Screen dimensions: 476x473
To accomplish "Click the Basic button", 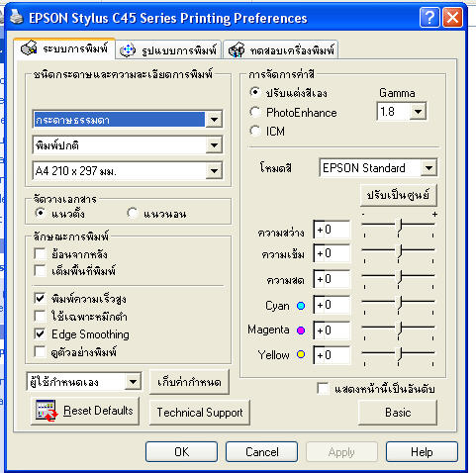I will 398,413.
